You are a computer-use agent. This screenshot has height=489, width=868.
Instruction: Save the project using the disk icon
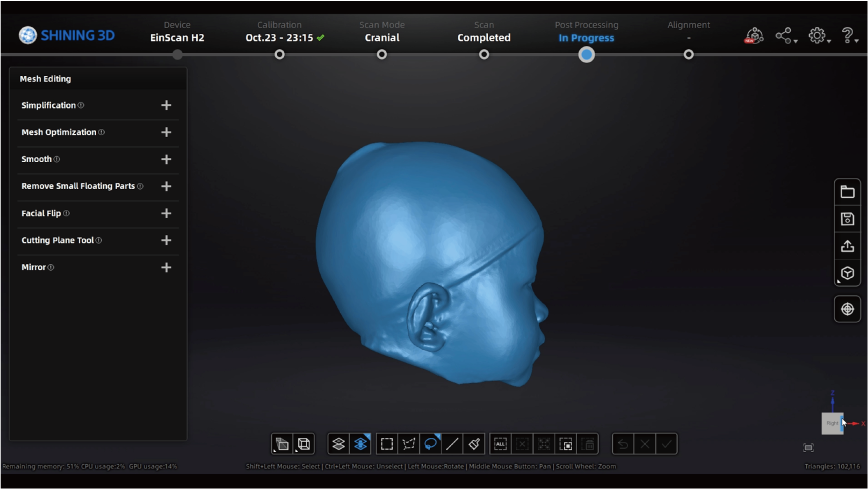[x=847, y=219]
